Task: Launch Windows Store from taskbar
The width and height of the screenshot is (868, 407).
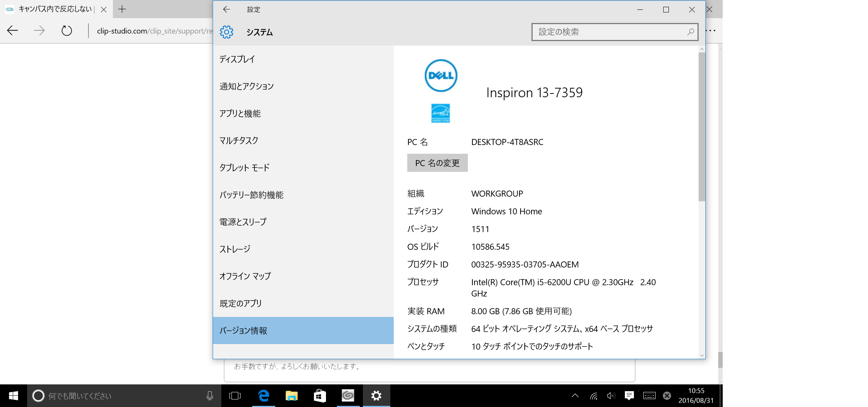Action: 320,396
